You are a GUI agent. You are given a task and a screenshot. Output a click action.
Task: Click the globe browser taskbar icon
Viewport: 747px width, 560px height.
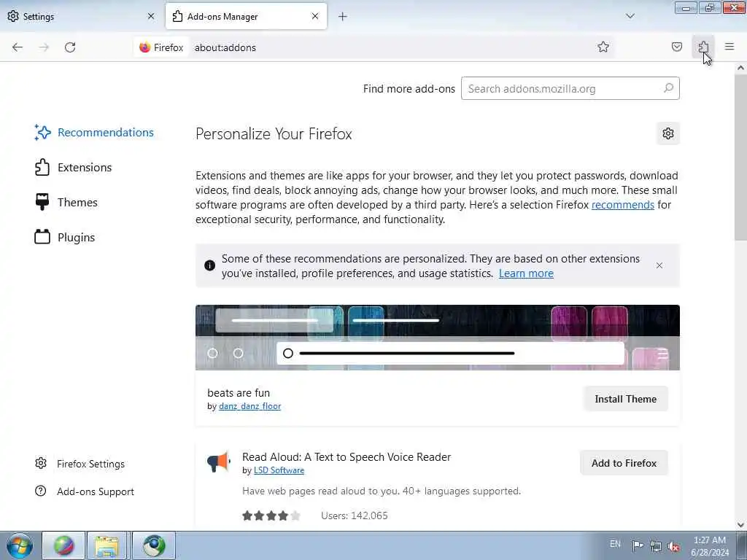click(154, 545)
